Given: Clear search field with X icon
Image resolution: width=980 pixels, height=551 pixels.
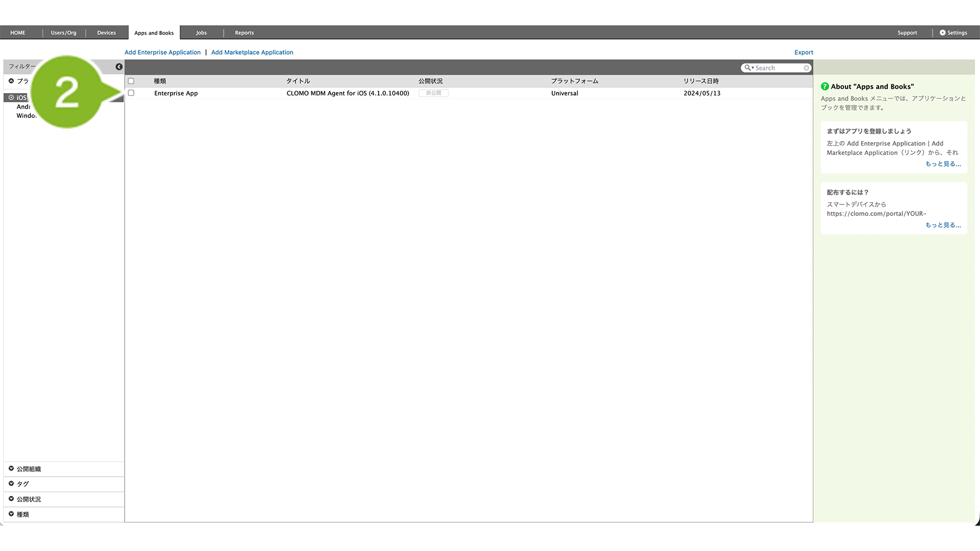Looking at the screenshot, I should [806, 68].
